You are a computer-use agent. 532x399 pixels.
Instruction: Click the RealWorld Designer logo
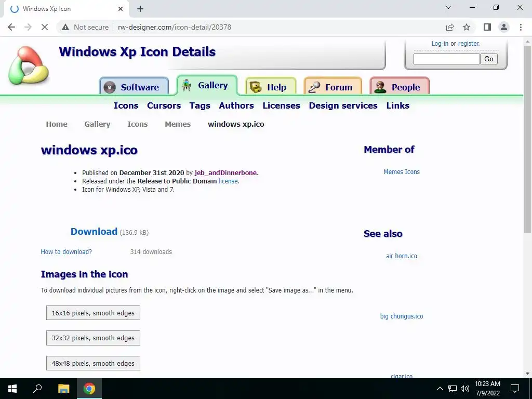[x=29, y=66]
